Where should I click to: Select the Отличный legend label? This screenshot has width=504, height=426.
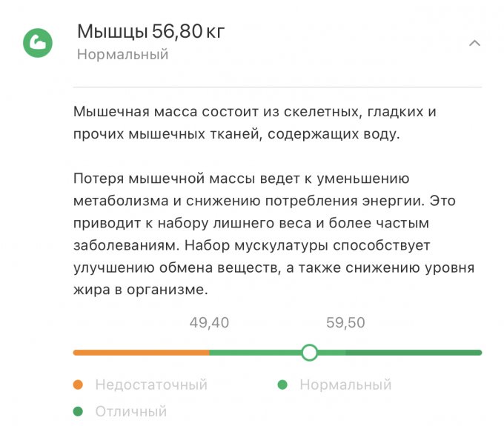click(x=131, y=411)
